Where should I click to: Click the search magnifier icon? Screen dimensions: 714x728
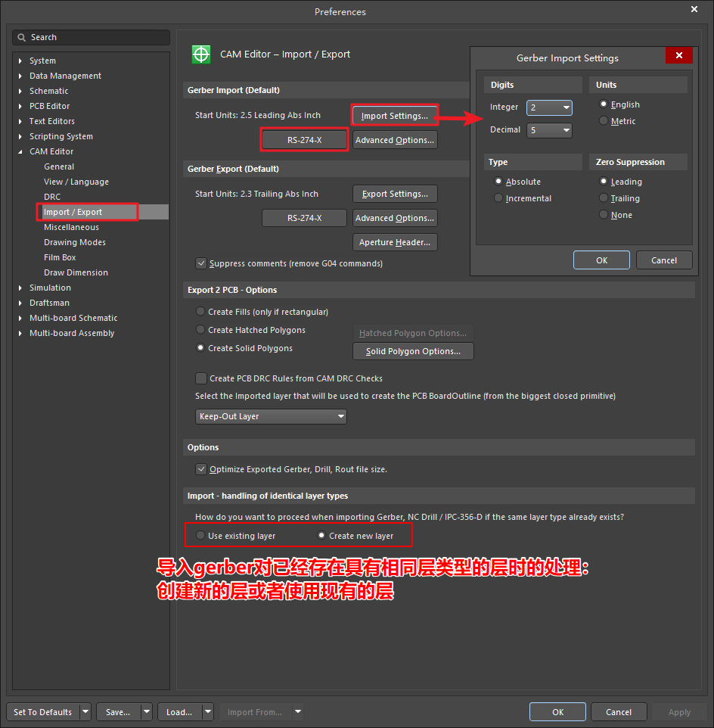21,38
